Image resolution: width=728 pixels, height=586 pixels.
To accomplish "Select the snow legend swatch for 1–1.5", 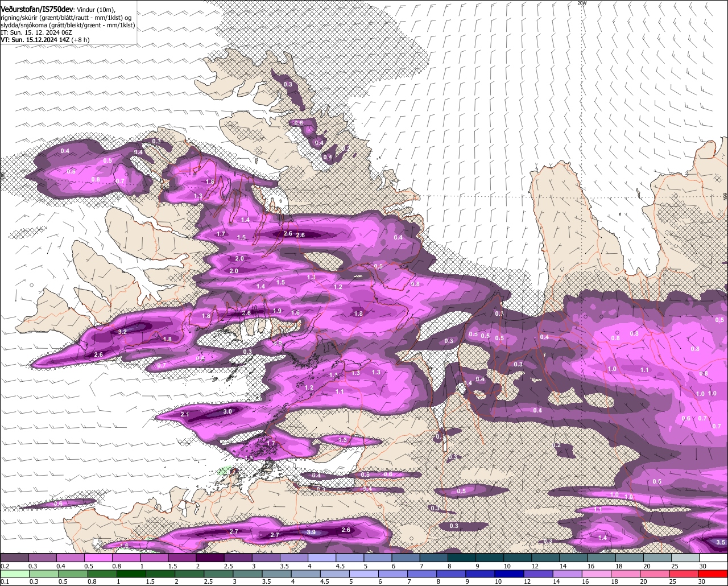I will [x=155, y=558].
